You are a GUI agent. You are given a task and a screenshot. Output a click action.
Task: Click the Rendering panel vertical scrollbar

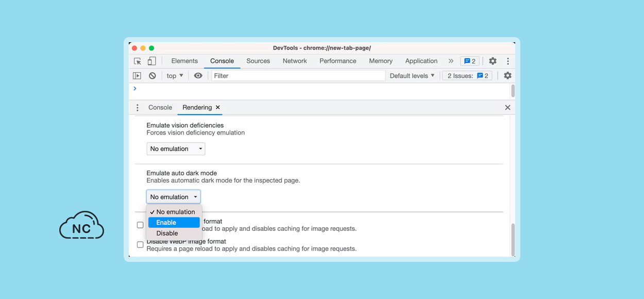click(513, 240)
